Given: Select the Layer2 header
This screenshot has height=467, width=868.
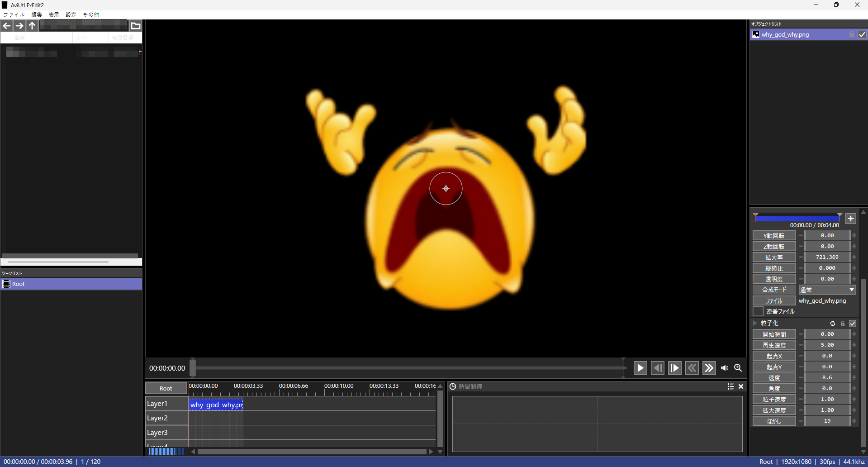Looking at the screenshot, I should (166, 418).
